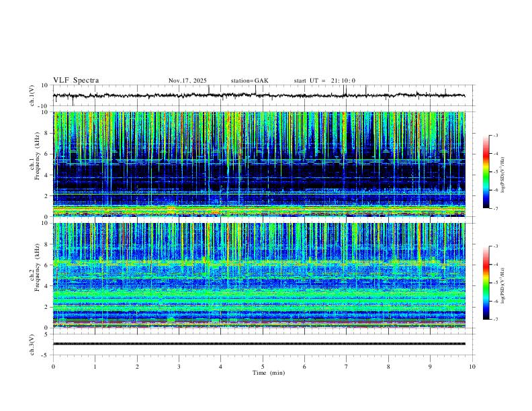
Task: Click time axis tick label "7"
Action: click(347, 367)
